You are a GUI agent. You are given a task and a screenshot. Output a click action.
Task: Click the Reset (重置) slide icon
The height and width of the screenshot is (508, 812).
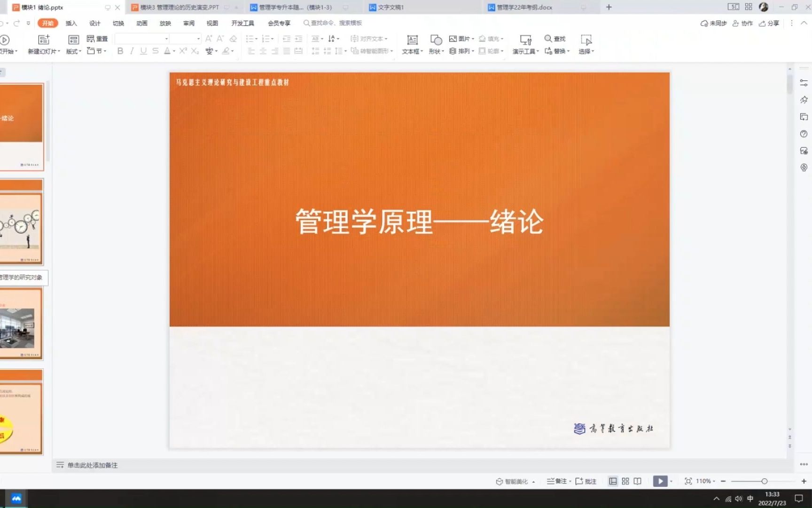[x=91, y=39]
